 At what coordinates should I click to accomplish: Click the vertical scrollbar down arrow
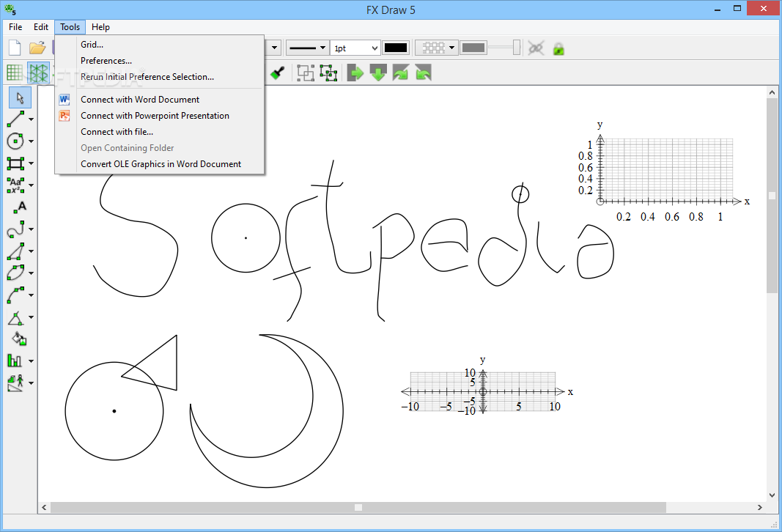coord(772,495)
